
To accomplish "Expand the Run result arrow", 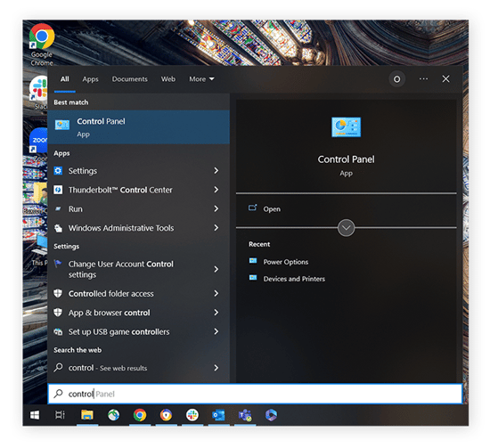I will tap(216, 208).
